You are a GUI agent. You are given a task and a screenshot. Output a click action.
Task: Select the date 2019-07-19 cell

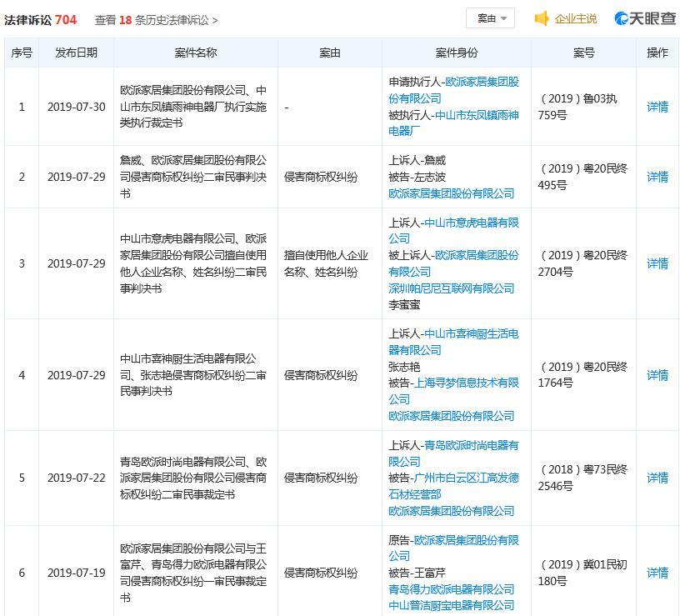(77, 573)
